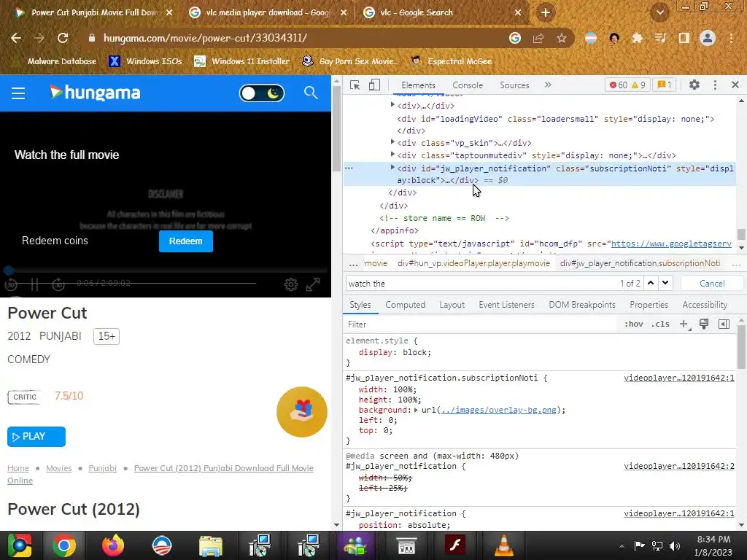
Task: Switch to the Computed pane tab
Action: (405, 305)
